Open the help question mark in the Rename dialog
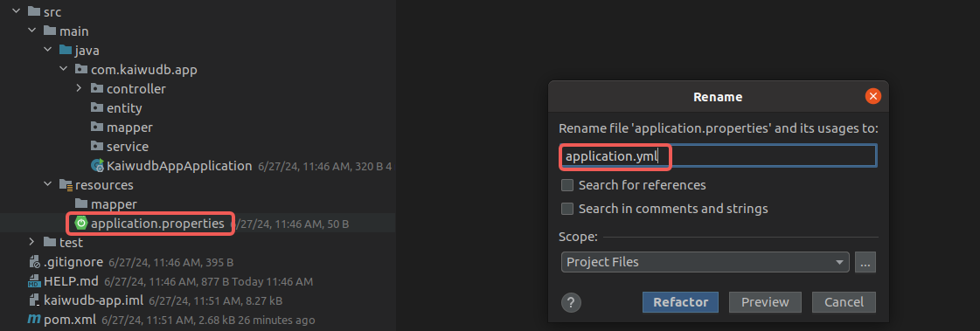Viewport: 980px width, 331px height. click(x=571, y=302)
